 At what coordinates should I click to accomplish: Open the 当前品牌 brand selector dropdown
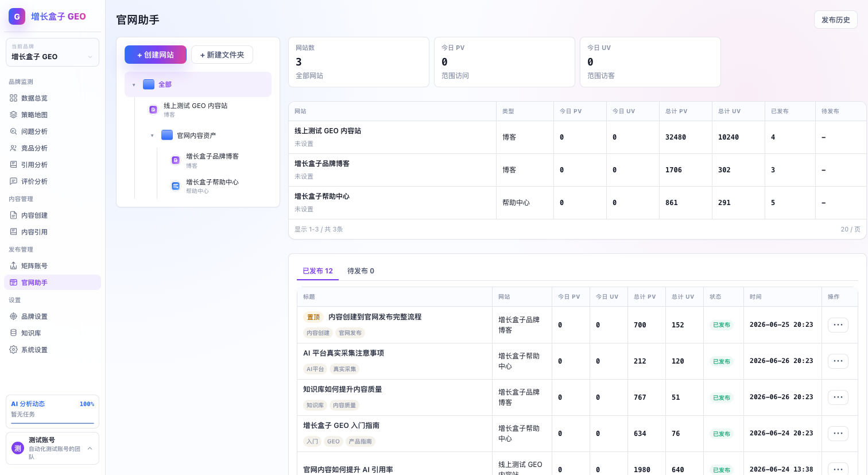(x=52, y=52)
